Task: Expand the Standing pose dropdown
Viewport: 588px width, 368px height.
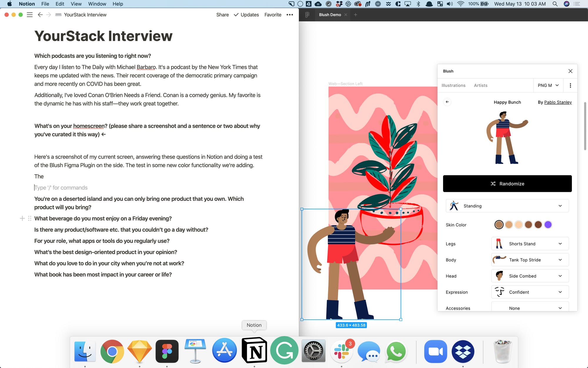Action: click(507, 206)
